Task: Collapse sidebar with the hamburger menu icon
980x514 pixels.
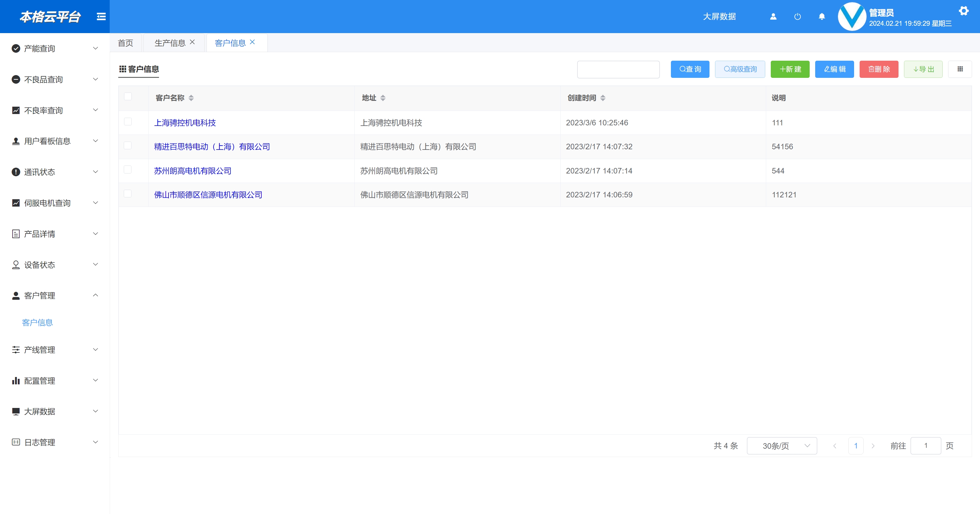Action: pyautogui.click(x=101, y=16)
